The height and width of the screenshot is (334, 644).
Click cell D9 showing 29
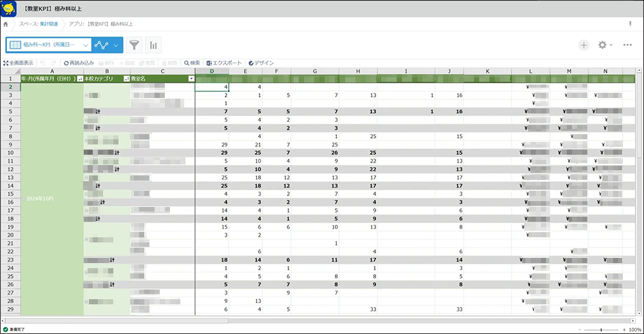click(212, 144)
